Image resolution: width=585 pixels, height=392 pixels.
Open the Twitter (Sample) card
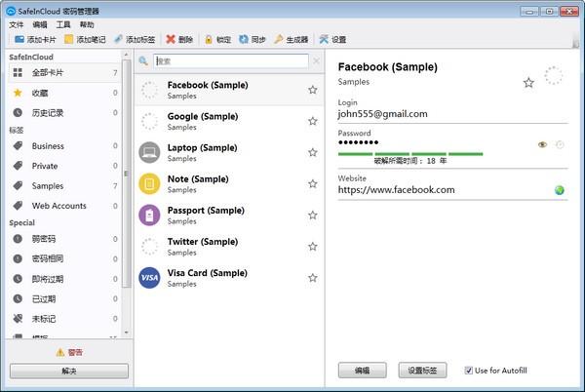click(229, 247)
